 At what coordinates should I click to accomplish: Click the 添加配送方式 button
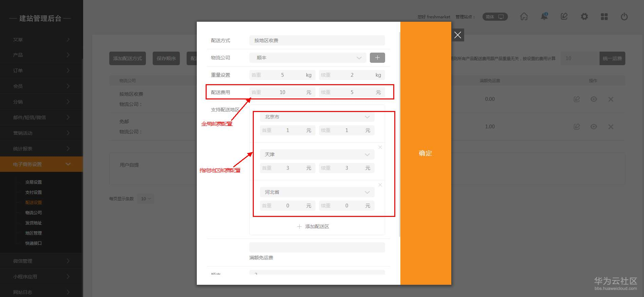pos(128,58)
